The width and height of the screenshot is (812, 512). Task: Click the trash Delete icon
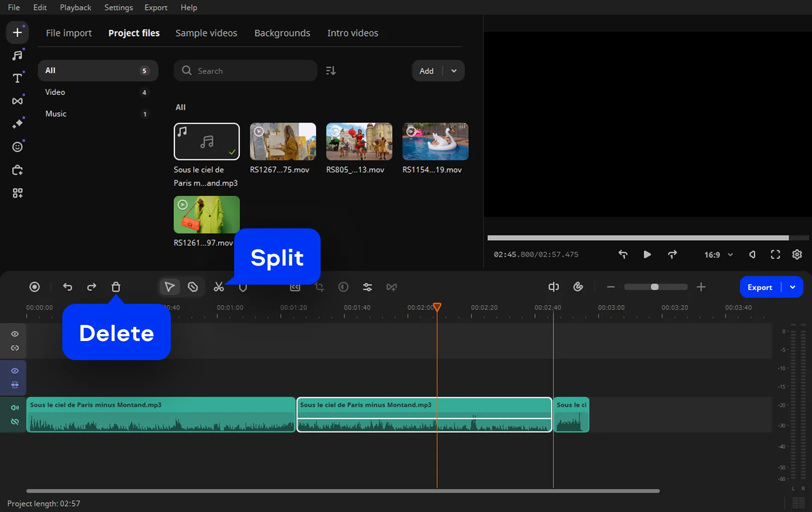[x=116, y=287]
